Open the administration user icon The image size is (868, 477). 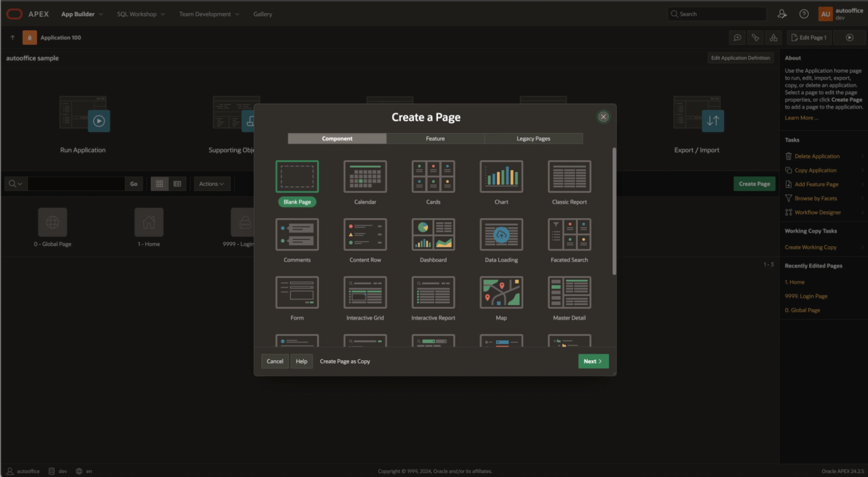pos(782,14)
